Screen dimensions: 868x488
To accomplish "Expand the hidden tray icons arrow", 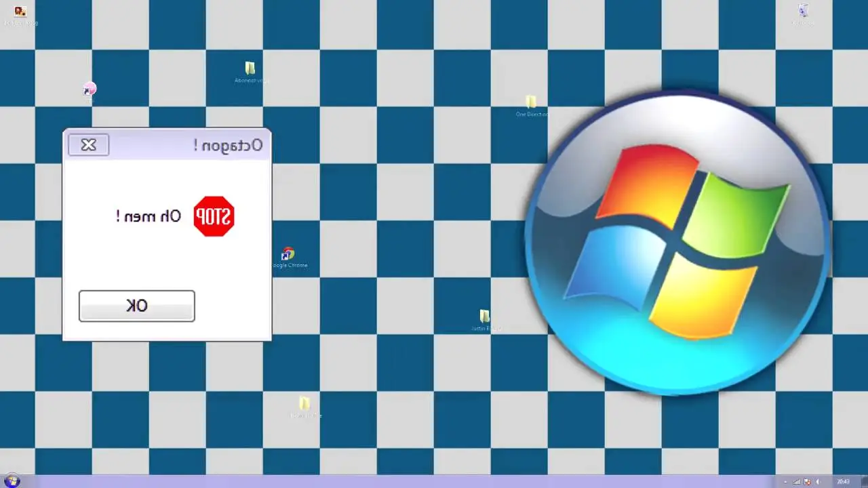I will click(x=785, y=482).
